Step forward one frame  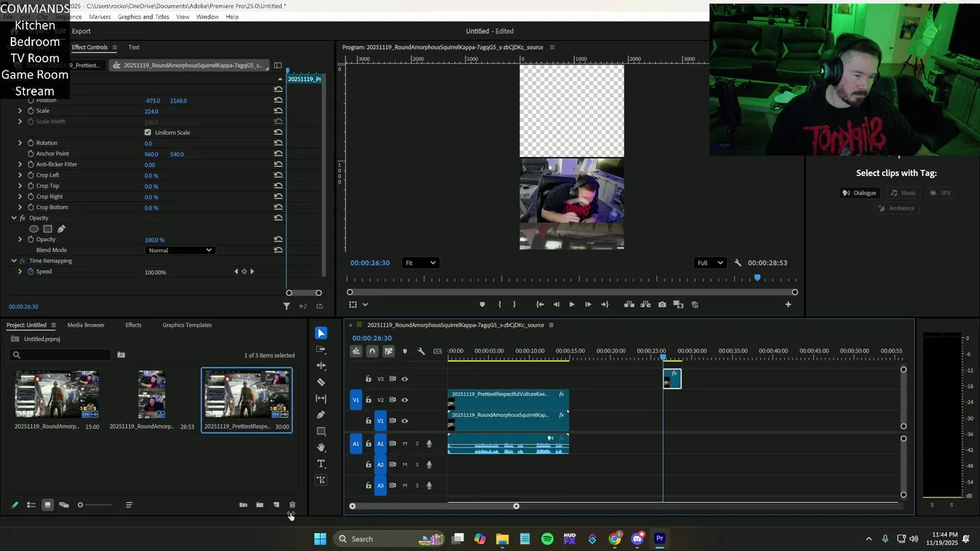588,305
